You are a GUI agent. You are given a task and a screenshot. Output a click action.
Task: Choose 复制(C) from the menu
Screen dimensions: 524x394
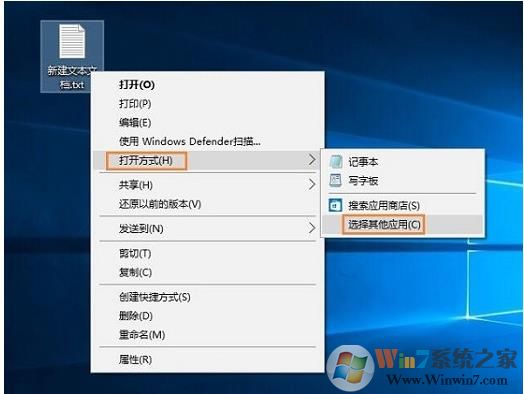135,272
